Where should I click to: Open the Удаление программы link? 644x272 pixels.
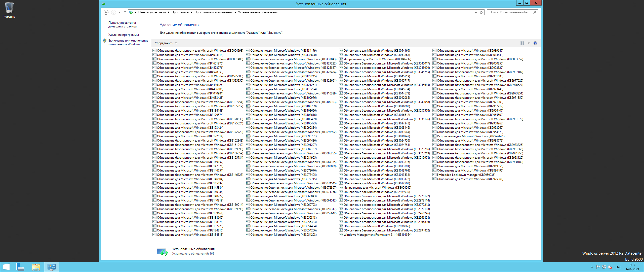[x=124, y=35]
